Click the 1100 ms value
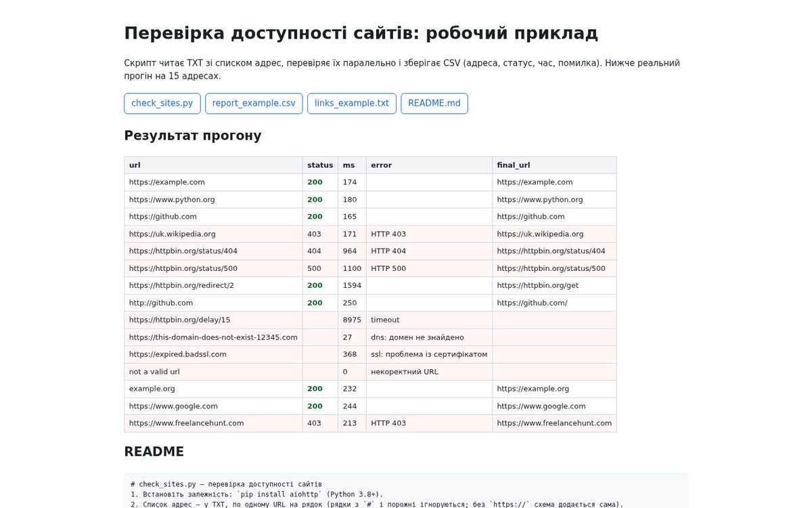812x508 pixels. pos(352,268)
